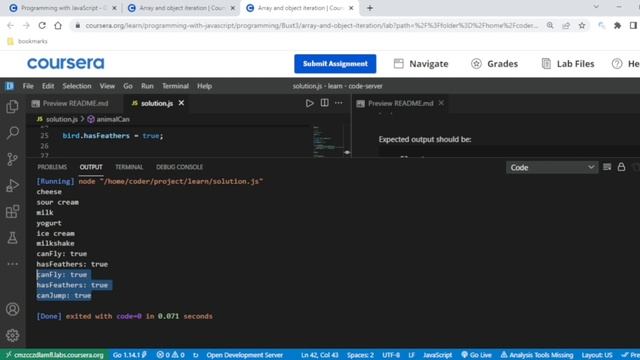Open a new browser tab
Viewport: 640px width, 360px height.
pyautogui.click(x=370, y=8)
